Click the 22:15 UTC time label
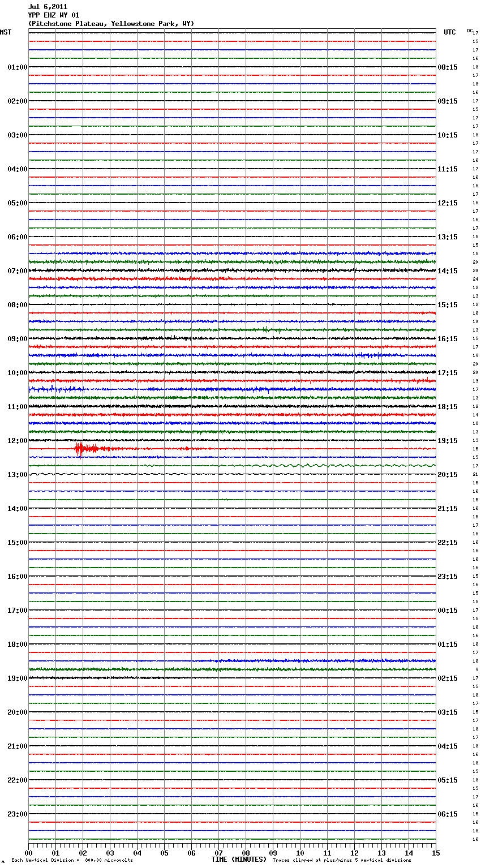Viewport: 481px width, 868px height. (x=448, y=543)
